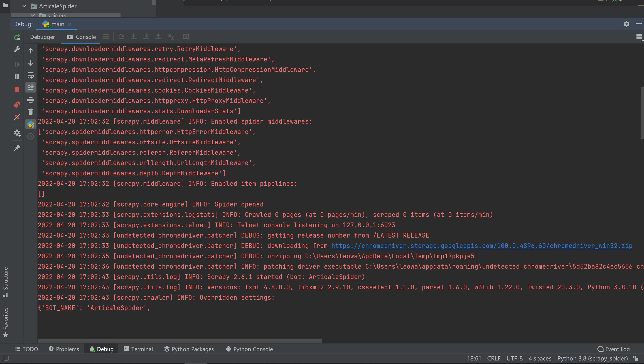
Task: Click the Print console output icon
Action: click(31, 100)
